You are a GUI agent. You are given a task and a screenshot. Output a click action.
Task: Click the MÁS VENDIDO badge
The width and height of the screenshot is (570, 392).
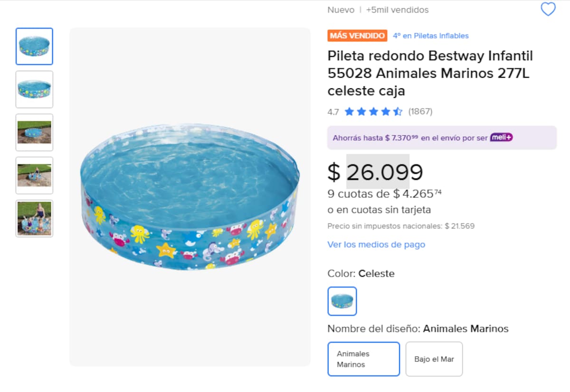(x=357, y=36)
